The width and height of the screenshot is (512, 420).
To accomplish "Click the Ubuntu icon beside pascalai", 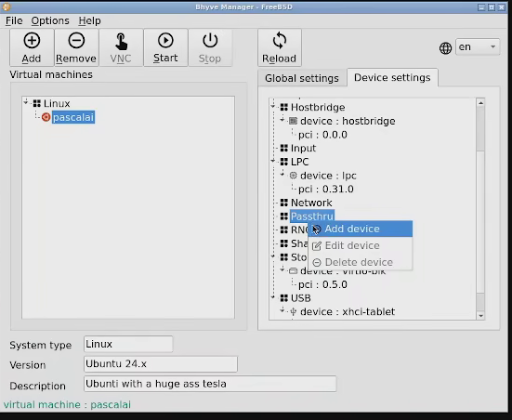I will (x=46, y=117).
